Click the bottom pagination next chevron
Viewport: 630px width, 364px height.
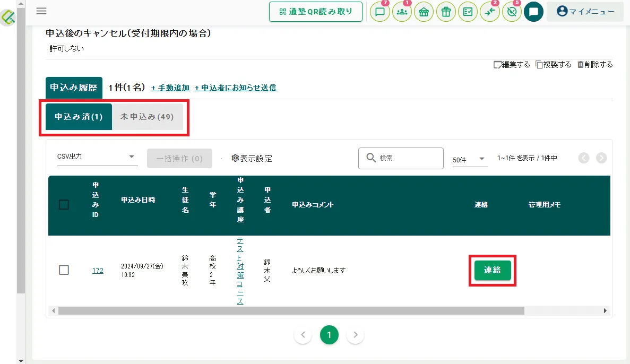[355, 335]
